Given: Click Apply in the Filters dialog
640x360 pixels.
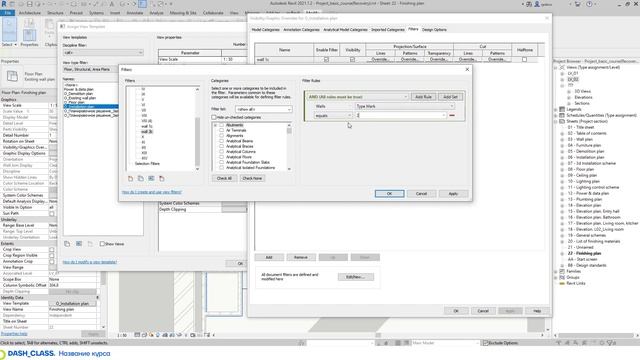Looking at the screenshot, I should (453, 194).
